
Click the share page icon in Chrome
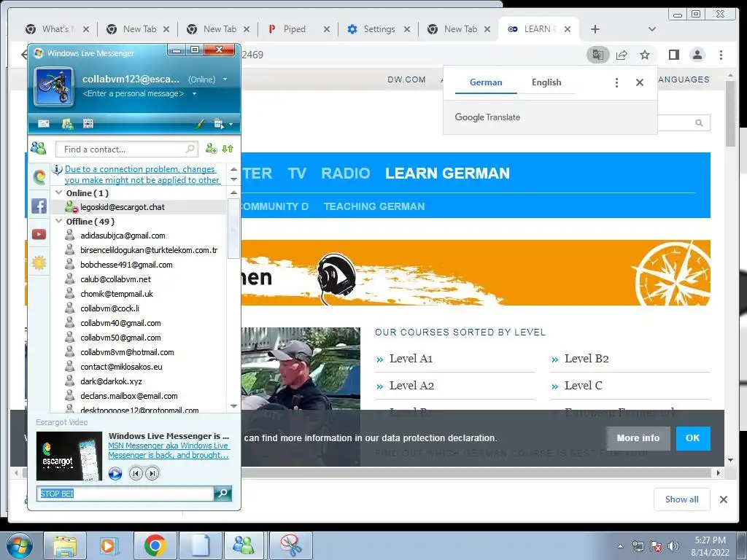[x=622, y=55]
